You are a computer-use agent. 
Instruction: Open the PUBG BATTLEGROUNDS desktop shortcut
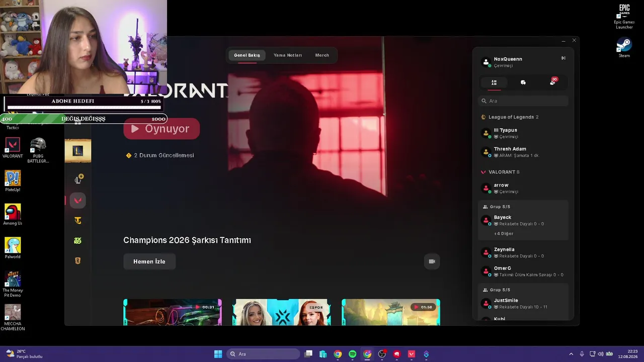(x=38, y=150)
